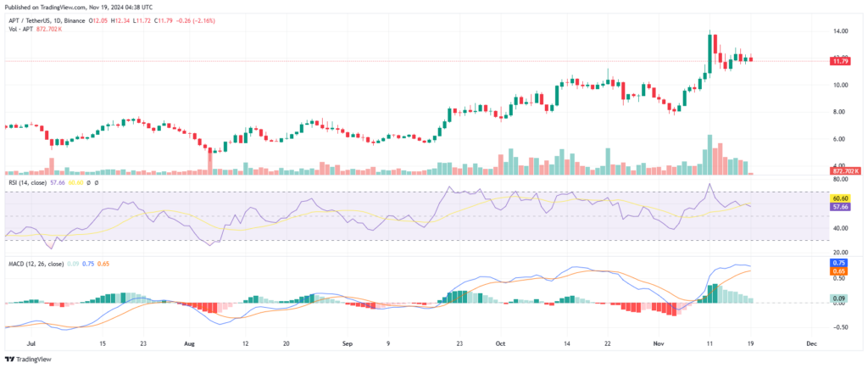Click the Oct label on the time axis

500,345
